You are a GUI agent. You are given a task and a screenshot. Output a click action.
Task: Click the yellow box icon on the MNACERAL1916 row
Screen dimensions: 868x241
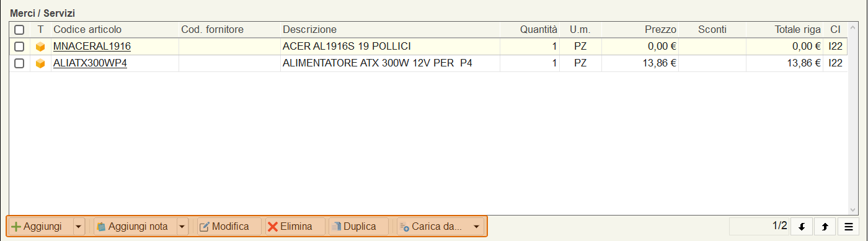click(40, 47)
